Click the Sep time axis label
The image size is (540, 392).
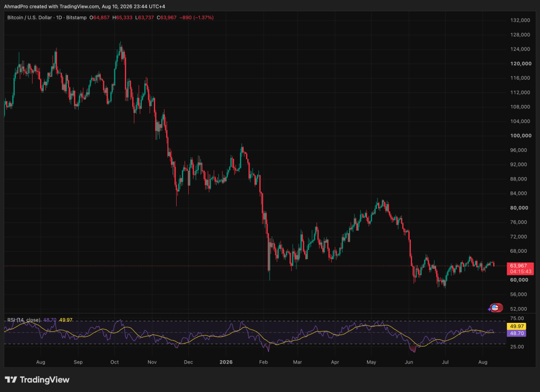coord(78,362)
